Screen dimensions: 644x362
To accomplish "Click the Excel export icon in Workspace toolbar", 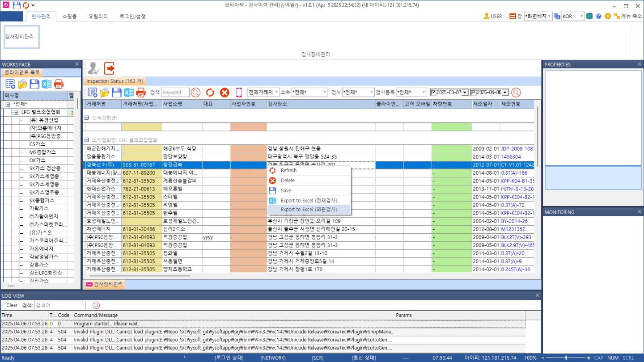I will point(47,84).
